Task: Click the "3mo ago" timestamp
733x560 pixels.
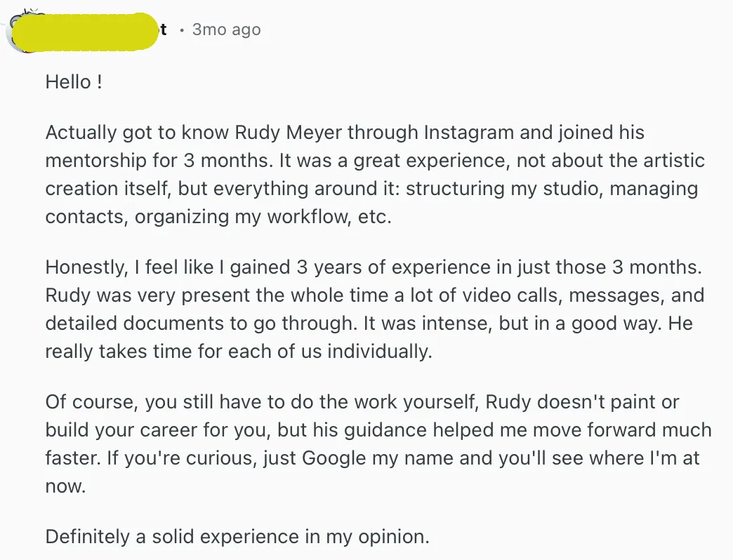Action: pyautogui.click(x=226, y=30)
